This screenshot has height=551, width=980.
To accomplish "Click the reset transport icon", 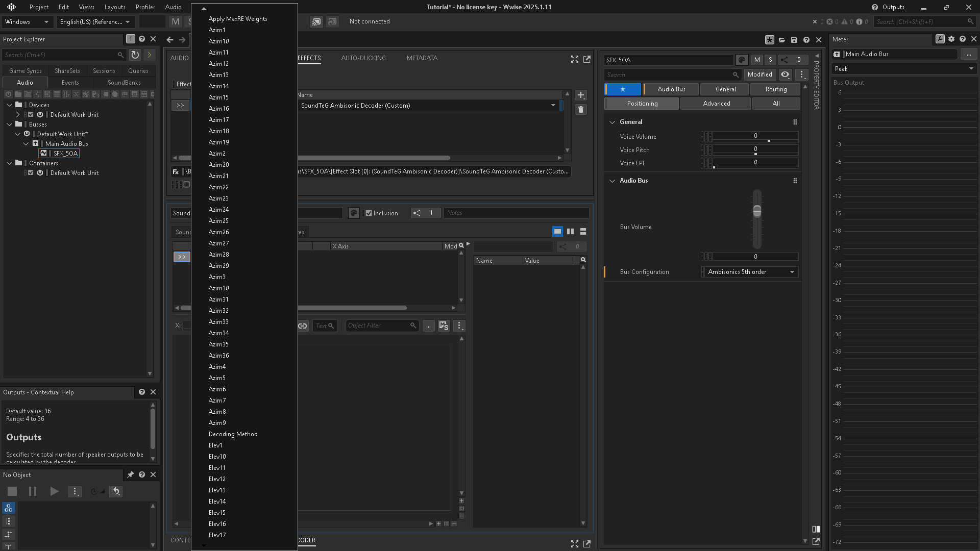I will tap(116, 491).
